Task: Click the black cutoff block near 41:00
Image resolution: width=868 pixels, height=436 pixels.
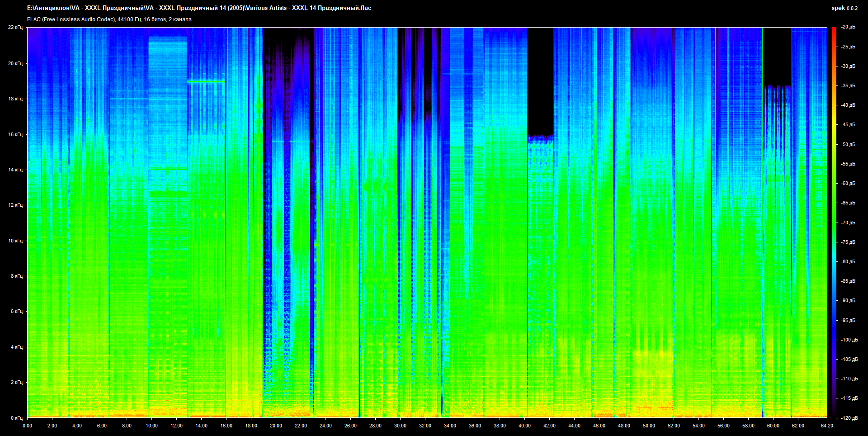Action: click(540, 81)
